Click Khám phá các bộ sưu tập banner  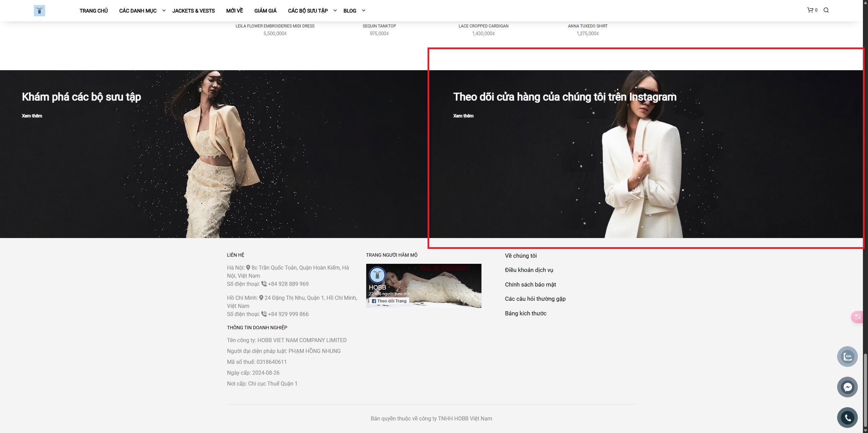click(x=81, y=97)
